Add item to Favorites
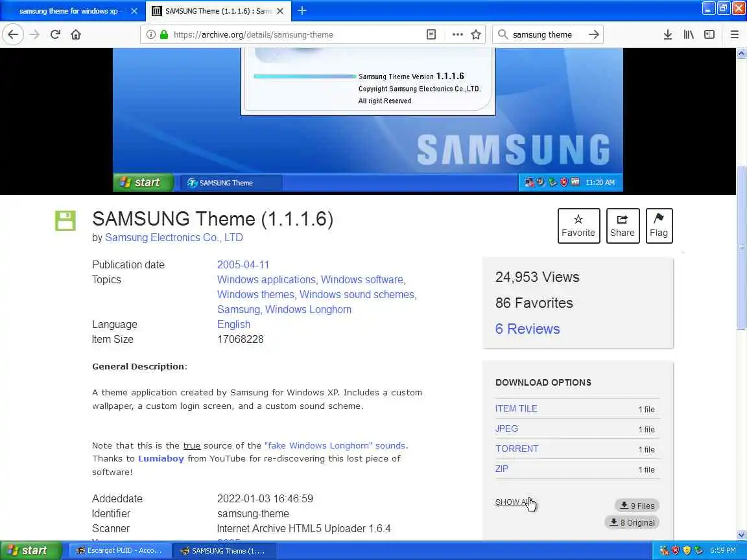The height and width of the screenshot is (560, 747). [x=578, y=226]
